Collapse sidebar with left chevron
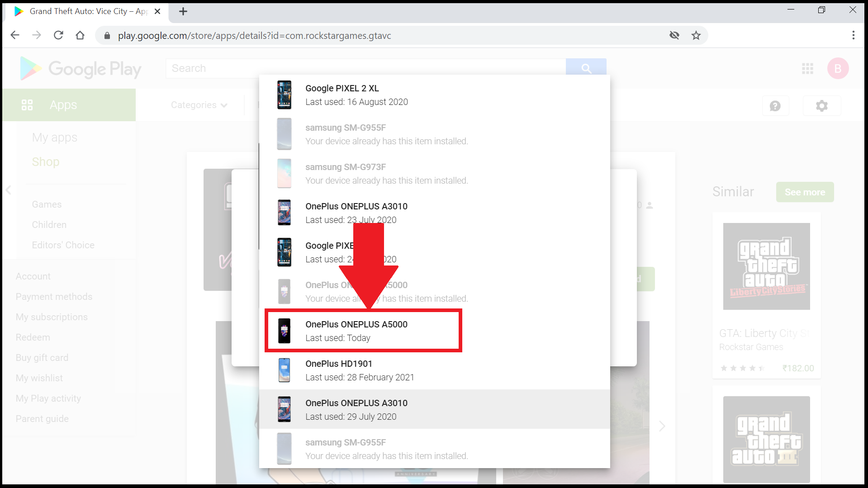The image size is (868, 488). point(8,190)
